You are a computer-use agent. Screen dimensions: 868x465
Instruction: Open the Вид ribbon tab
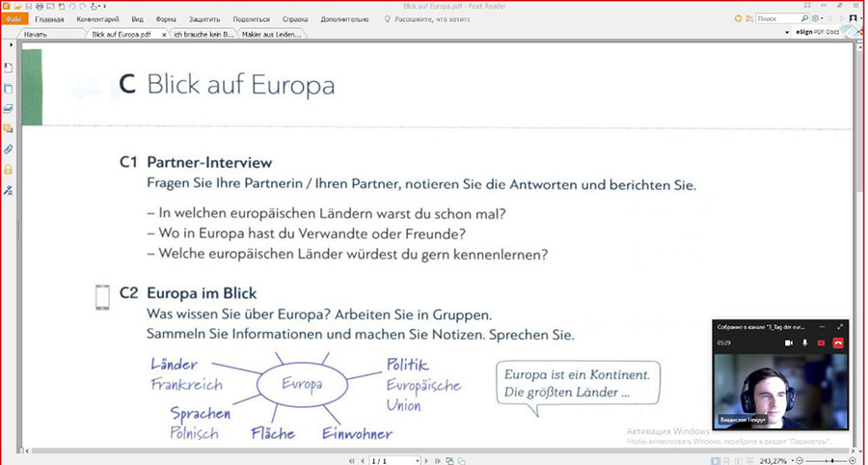(x=138, y=19)
